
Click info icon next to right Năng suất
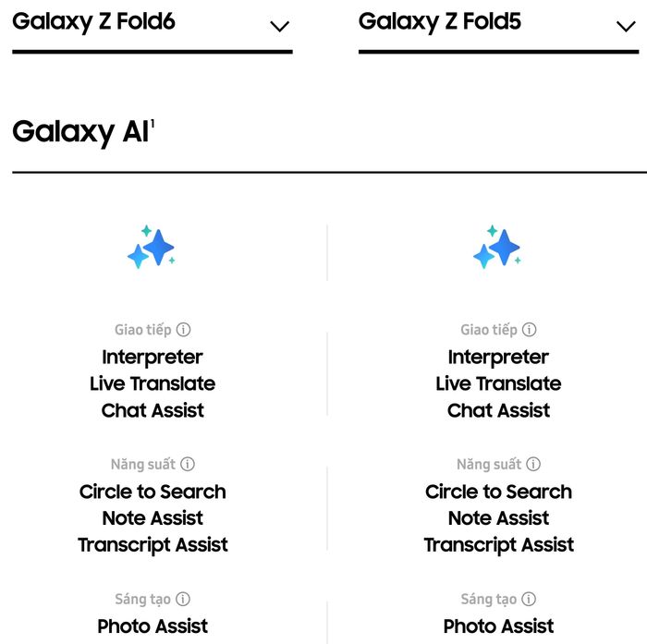pyautogui.click(x=533, y=464)
